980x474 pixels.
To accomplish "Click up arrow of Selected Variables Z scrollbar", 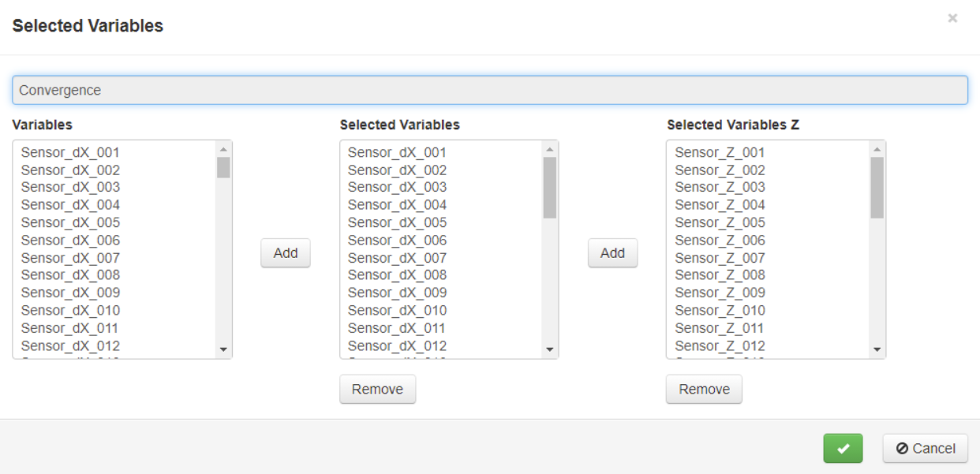I will point(877,149).
